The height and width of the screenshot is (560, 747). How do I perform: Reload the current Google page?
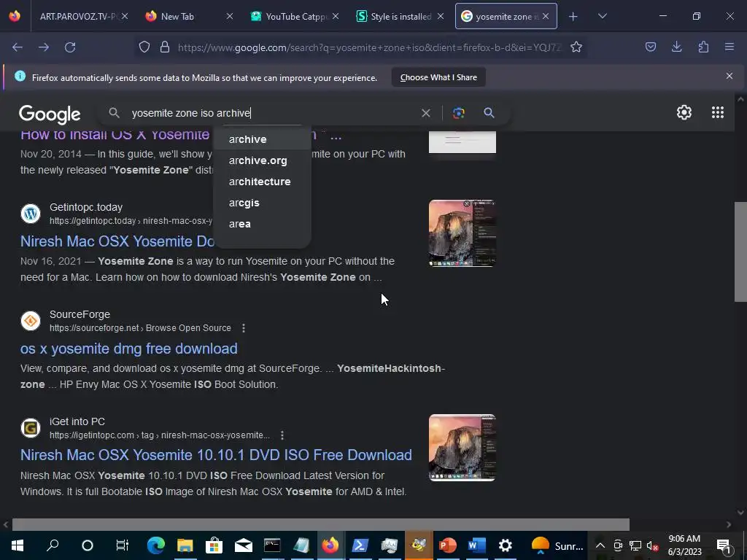pyautogui.click(x=70, y=47)
